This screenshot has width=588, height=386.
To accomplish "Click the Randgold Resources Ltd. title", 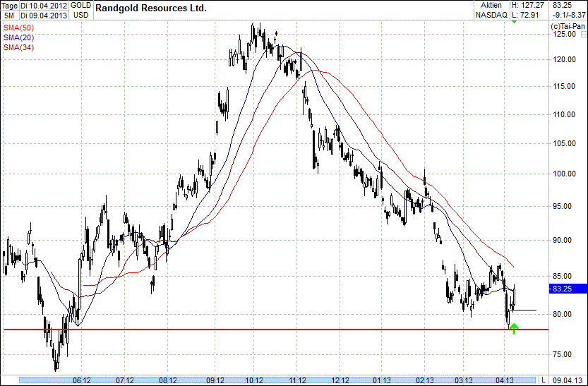I will click(151, 8).
